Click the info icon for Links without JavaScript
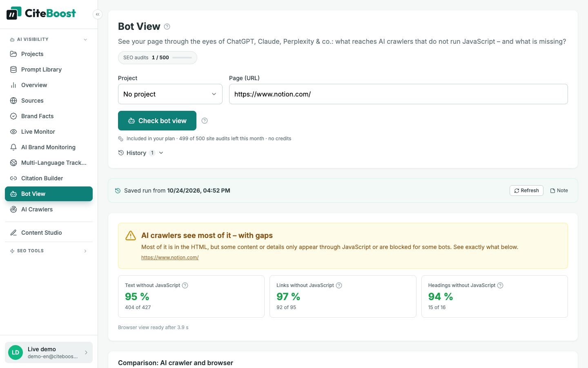 pos(339,285)
